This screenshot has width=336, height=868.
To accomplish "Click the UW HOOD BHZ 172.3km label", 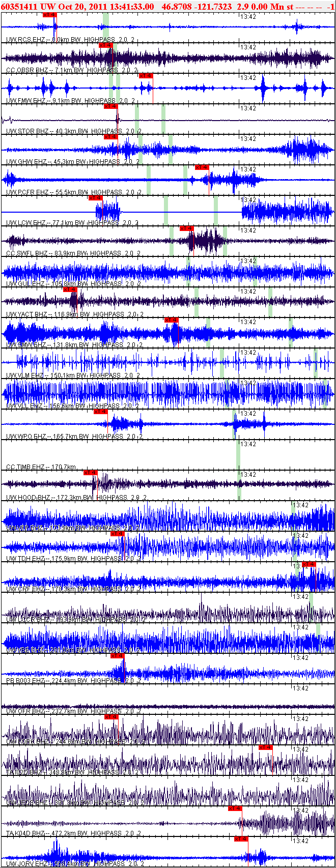I will tap(76, 498).
